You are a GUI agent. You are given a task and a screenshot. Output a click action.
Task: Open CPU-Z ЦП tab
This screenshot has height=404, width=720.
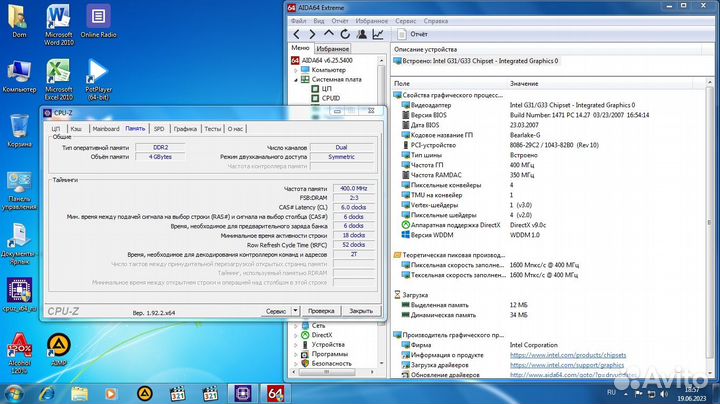[56, 129]
